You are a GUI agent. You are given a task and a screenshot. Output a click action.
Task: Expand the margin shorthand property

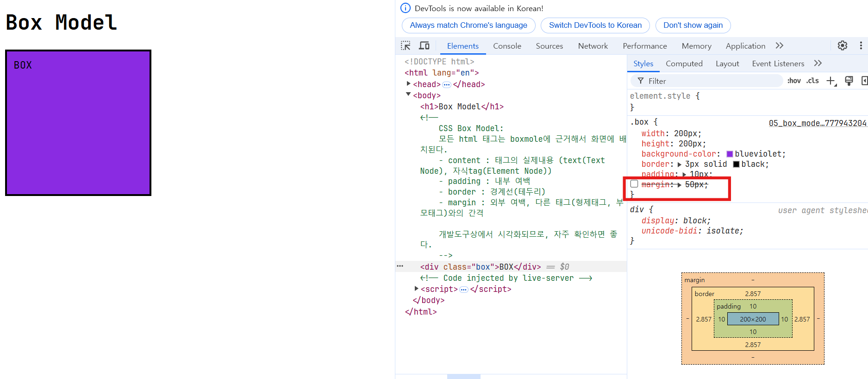point(679,185)
